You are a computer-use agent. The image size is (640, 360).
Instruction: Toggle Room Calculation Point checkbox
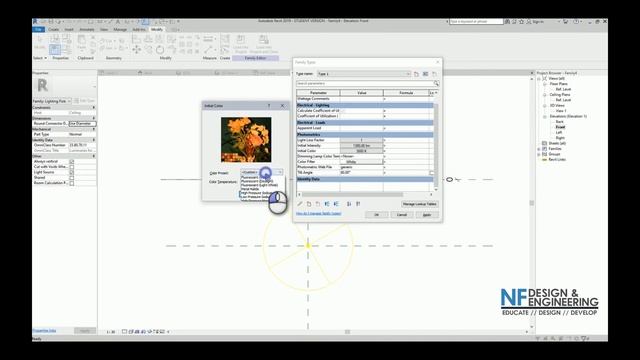coord(72,183)
